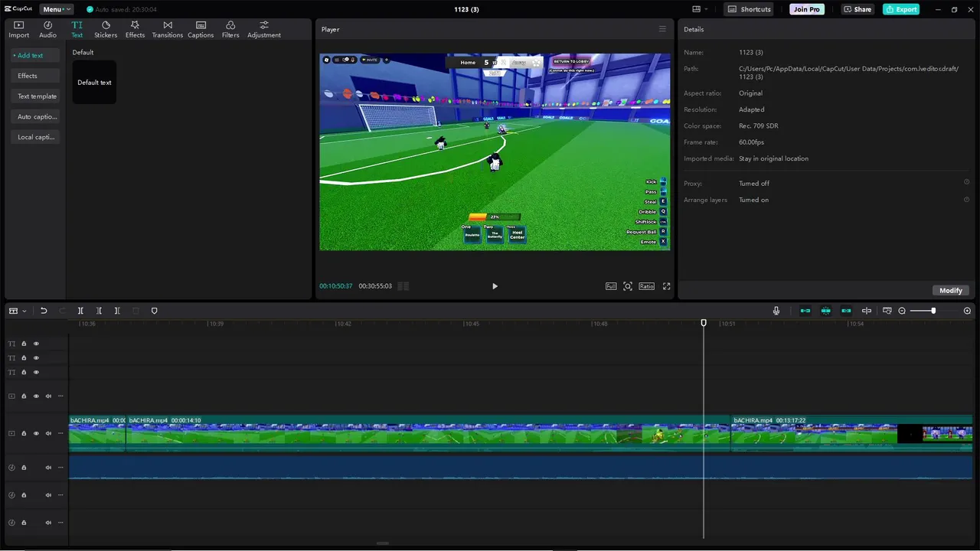Click the player snapshot focus icon

click(x=628, y=286)
